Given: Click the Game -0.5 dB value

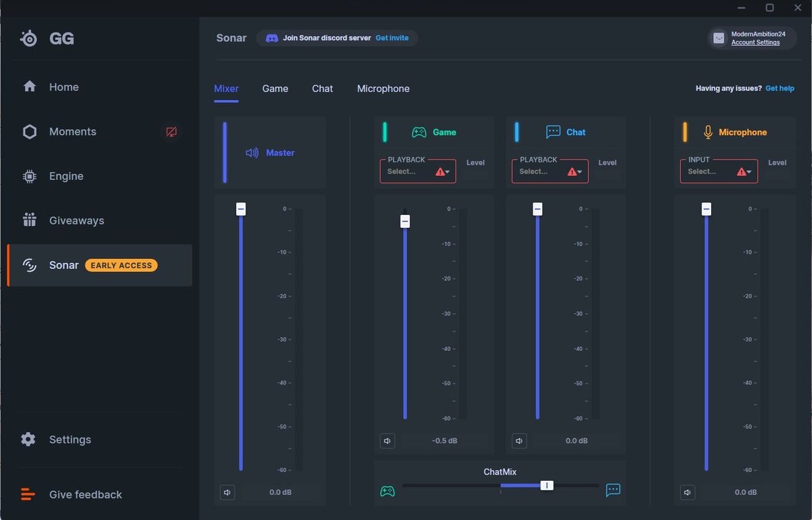Looking at the screenshot, I should tap(445, 441).
